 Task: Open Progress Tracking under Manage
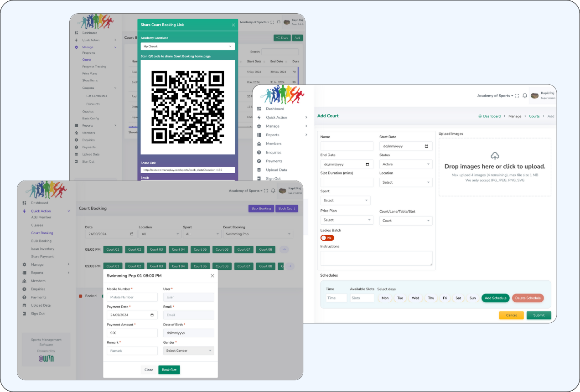pos(94,67)
